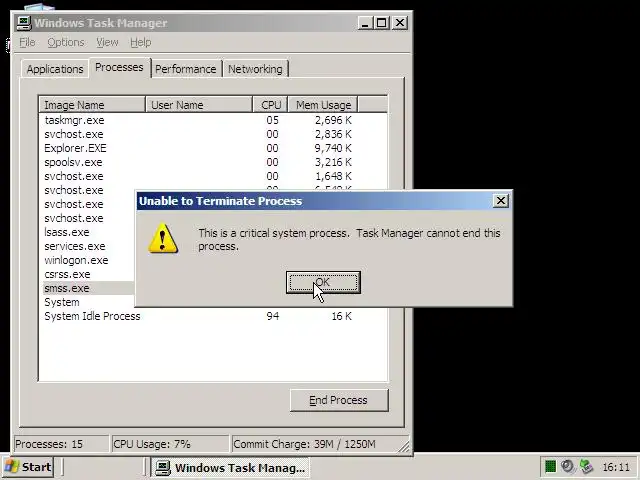This screenshot has width=640, height=480.
Task: Sort by the CPU column header
Action: (270, 105)
